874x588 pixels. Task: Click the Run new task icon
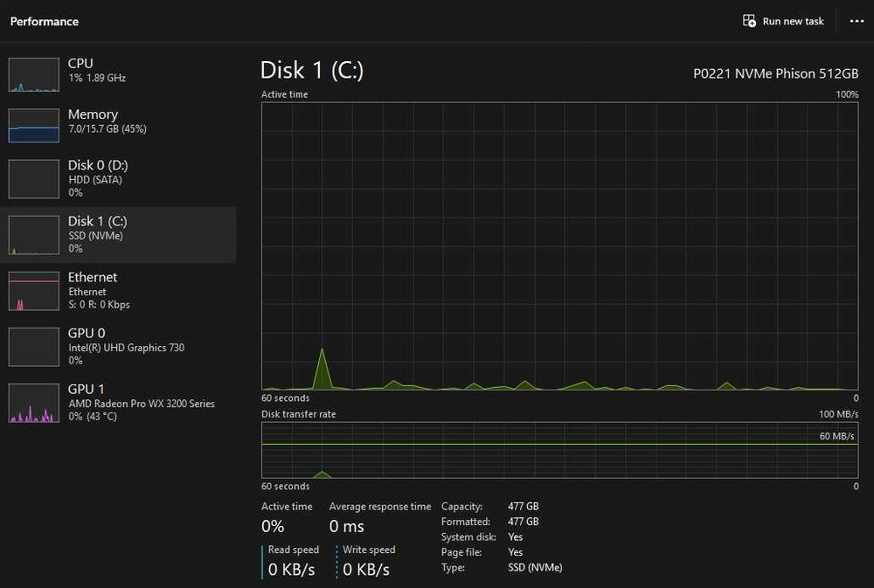click(x=749, y=21)
